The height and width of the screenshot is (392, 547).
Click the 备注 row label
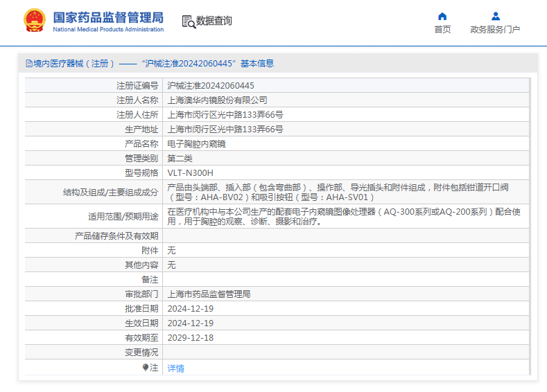(150, 280)
